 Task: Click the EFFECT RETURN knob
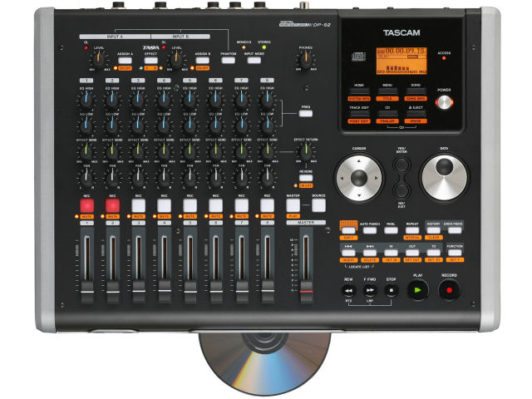click(x=305, y=151)
